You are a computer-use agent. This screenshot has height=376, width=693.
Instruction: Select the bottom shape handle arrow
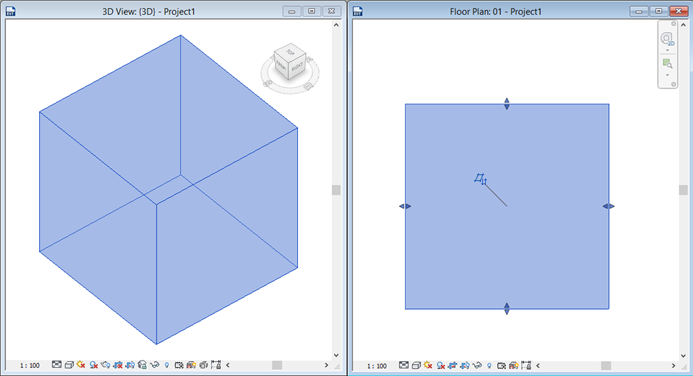click(x=507, y=309)
